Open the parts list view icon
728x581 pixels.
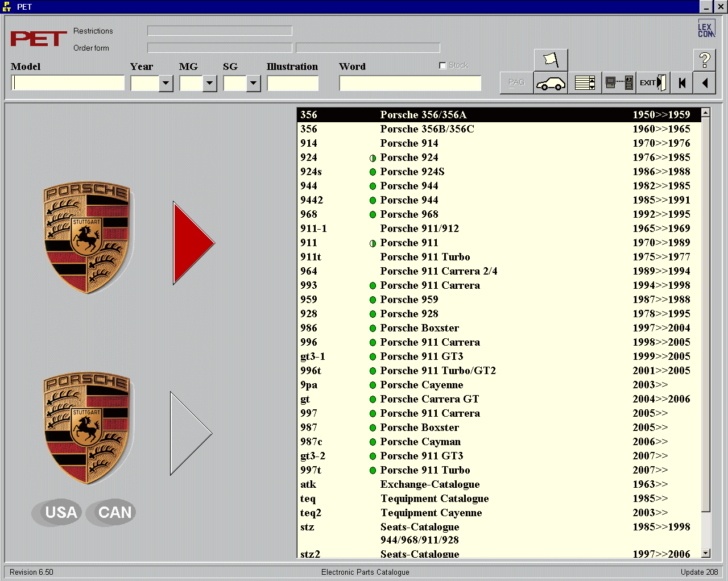pyautogui.click(x=585, y=83)
